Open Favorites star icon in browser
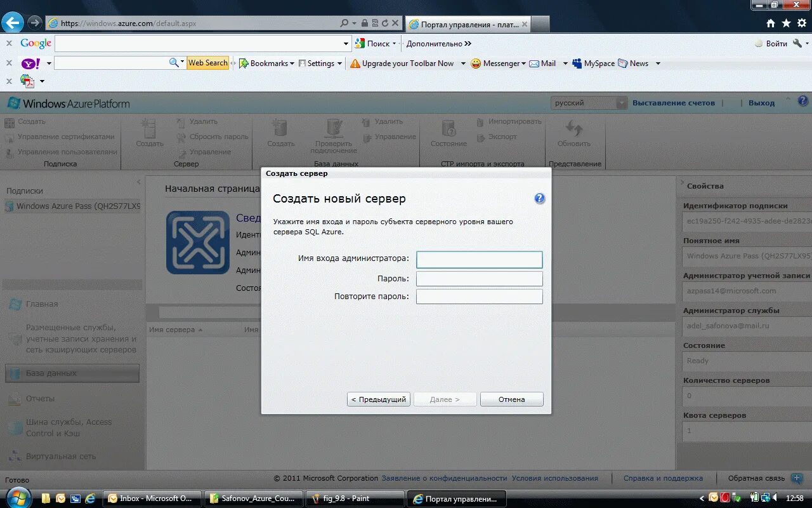Screen dimensions: 812x508 click(786, 23)
